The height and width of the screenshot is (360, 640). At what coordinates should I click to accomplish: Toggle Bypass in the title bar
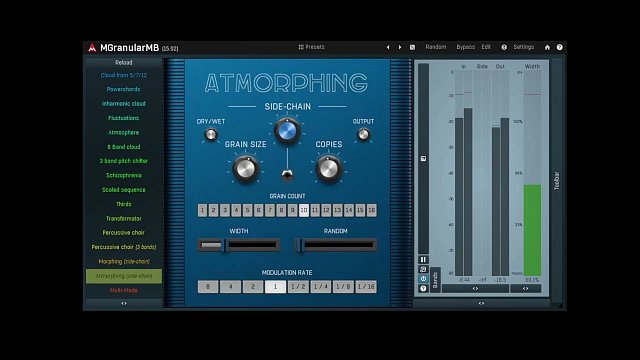click(x=465, y=47)
